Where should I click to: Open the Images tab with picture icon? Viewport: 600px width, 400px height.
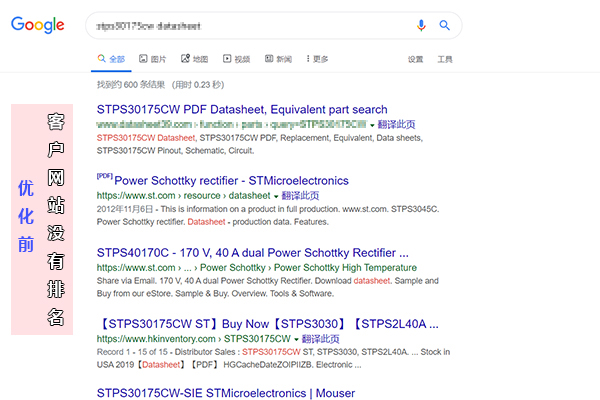click(153, 59)
